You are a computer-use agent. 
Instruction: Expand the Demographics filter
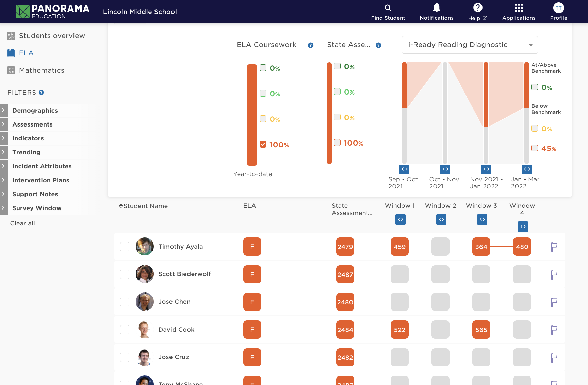[35, 111]
